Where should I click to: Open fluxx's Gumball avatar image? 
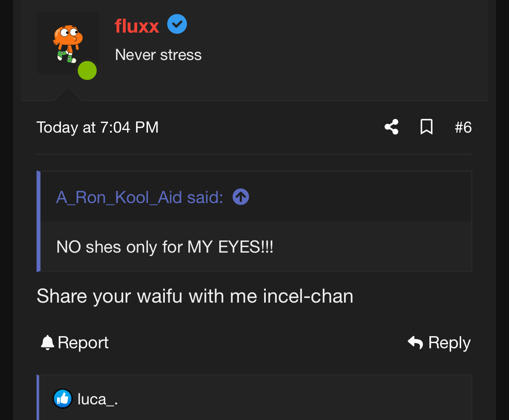(x=67, y=43)
